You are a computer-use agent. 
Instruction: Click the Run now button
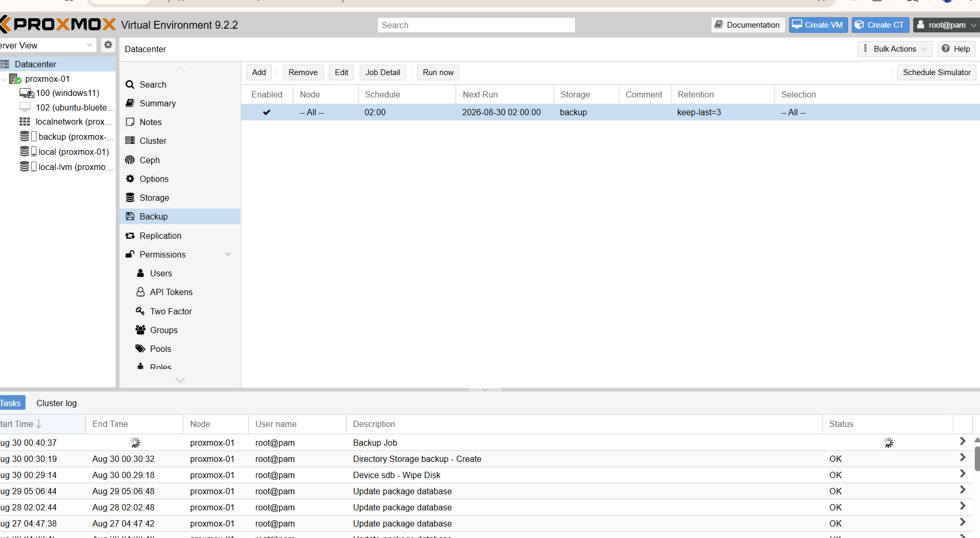click(x=438, y=72)
